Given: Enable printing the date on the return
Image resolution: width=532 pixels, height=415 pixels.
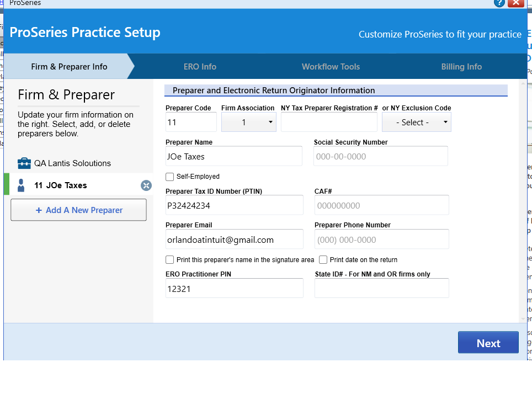Looking at the screenshot, I should 322,259.
